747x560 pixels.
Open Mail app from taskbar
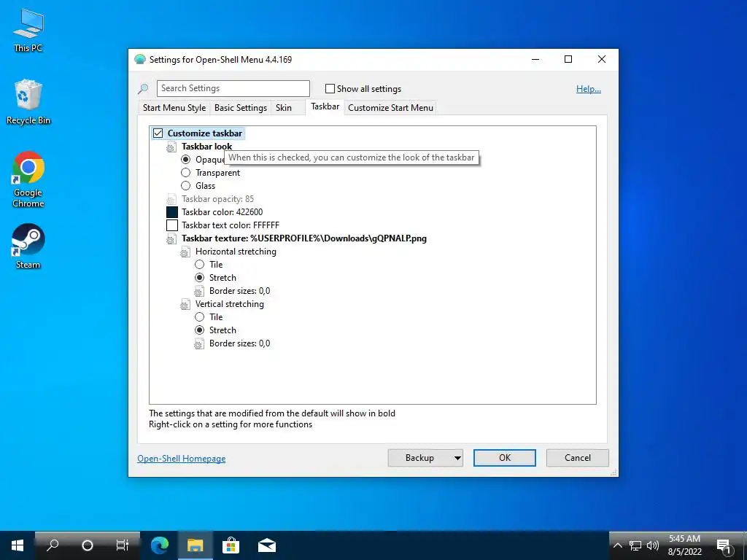tap(267, 545)
